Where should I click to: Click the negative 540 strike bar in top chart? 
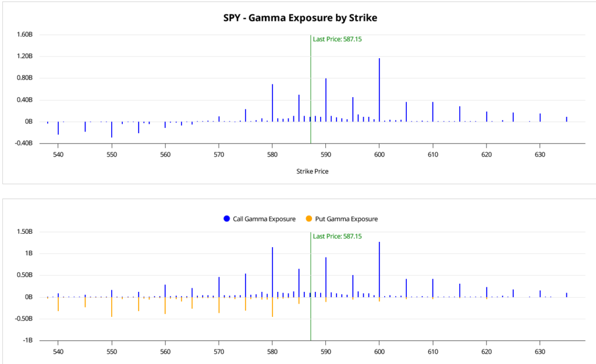pyautogui.click(x=58, y=128)
